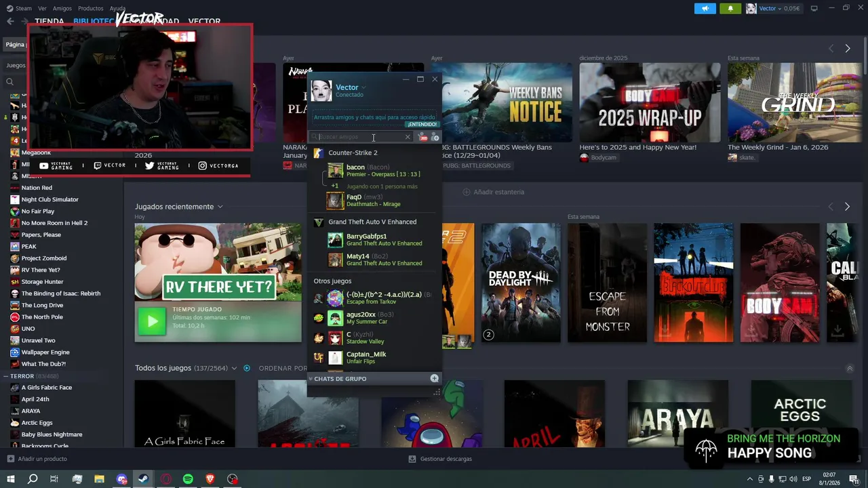Screen dimensions: 868x488
Task: Open the Productos menu
Action: pos(91,8)
